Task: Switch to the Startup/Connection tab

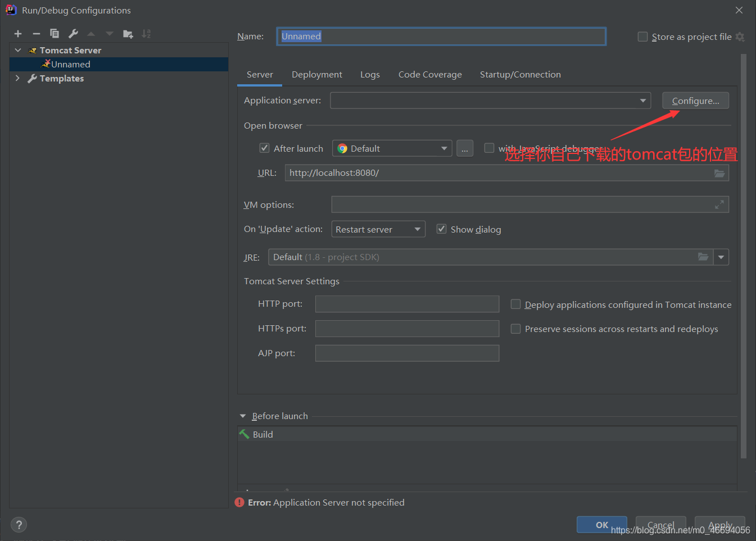Action: [520, 75]
